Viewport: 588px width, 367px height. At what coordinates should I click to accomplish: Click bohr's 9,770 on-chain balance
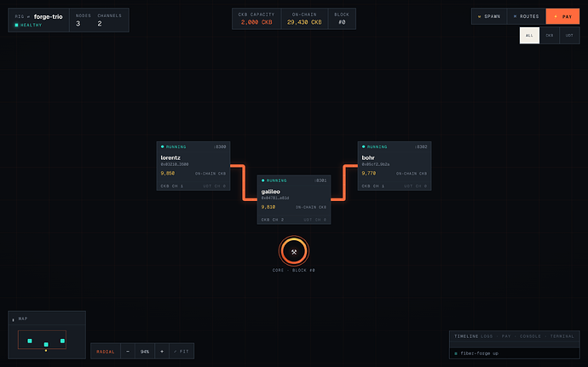(x=369, y=173)
